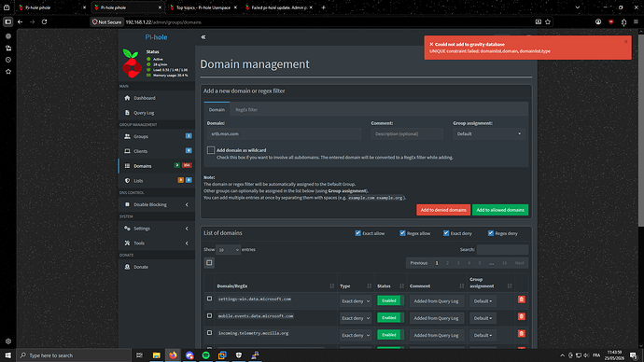The image size is (644, 362).
Task: Click the Windows Start button
Action: click(7, 355)
